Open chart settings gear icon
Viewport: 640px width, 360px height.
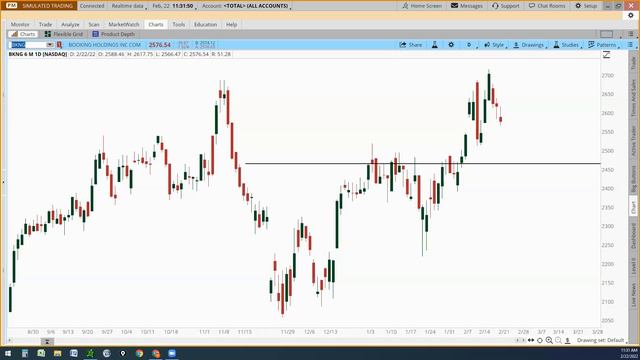tap(451, 44)
